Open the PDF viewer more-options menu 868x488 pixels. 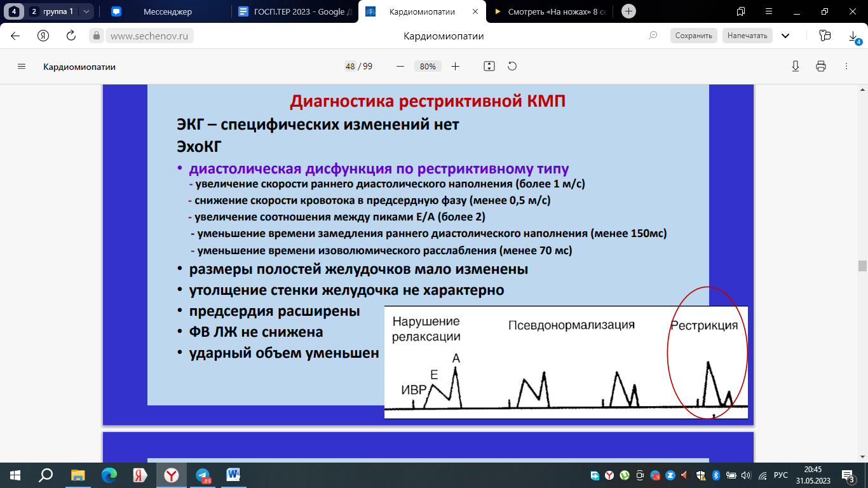pos(846,66)
